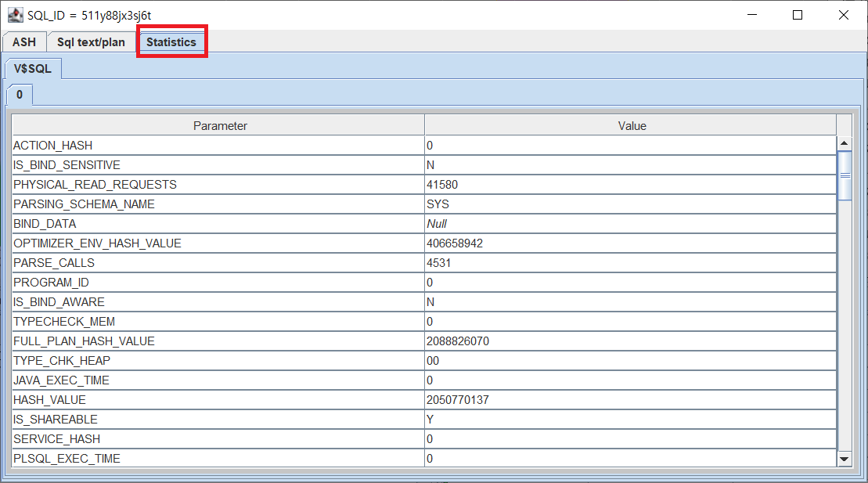Click the value 406658942

[631, 243]
